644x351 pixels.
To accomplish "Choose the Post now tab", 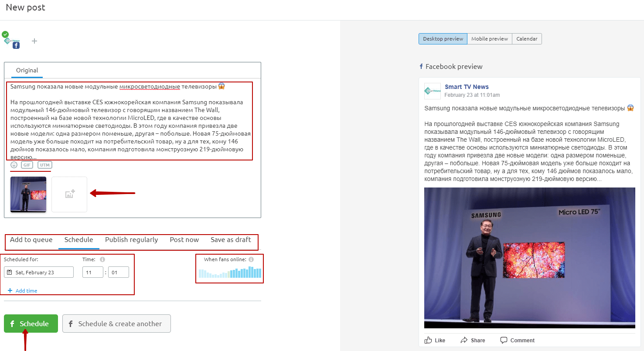I will (x=184, y=240).
